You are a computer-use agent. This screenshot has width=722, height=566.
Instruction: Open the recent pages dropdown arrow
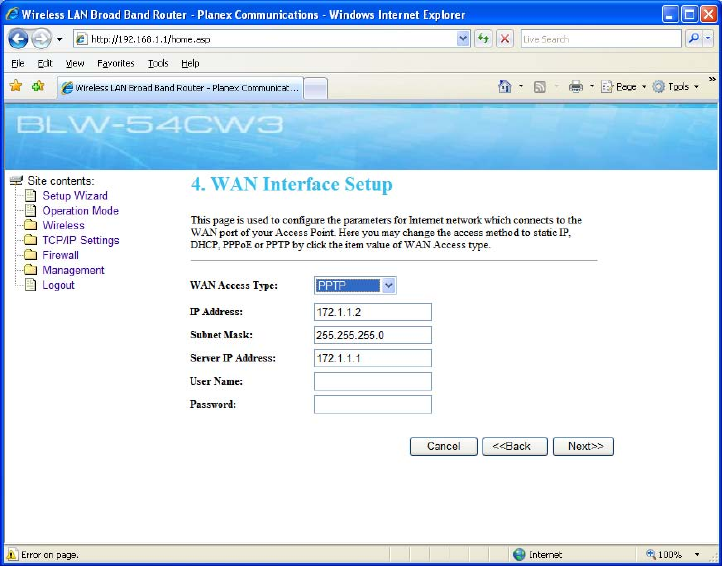click(60, 40)
